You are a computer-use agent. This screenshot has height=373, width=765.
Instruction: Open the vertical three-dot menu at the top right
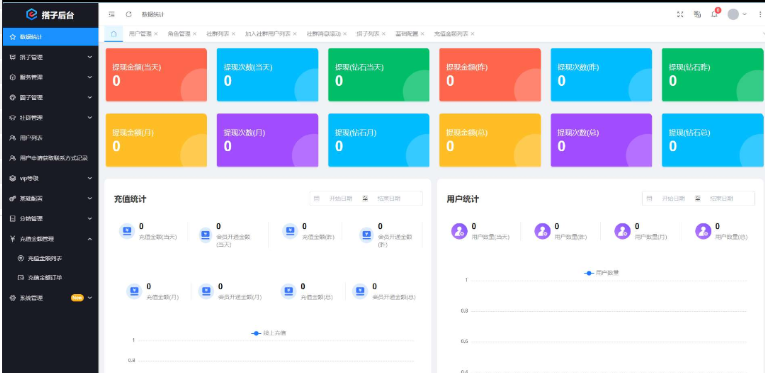760,15
